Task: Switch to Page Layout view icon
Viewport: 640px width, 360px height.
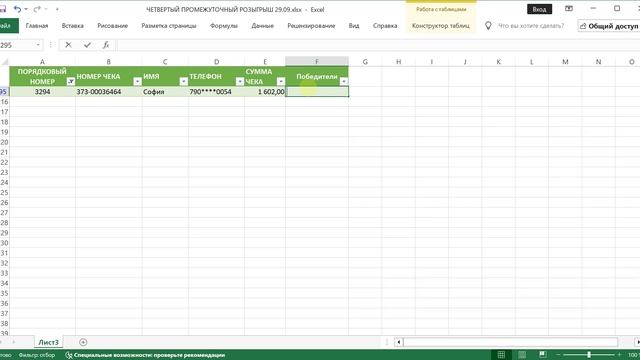Action: pos(522,355)
